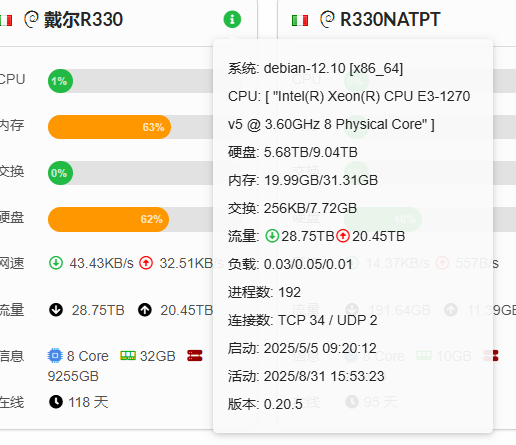Click the clock icon beside 118 天
This screenshot has width=516, height=445.
pyautogui.click(x=56, y=402)
